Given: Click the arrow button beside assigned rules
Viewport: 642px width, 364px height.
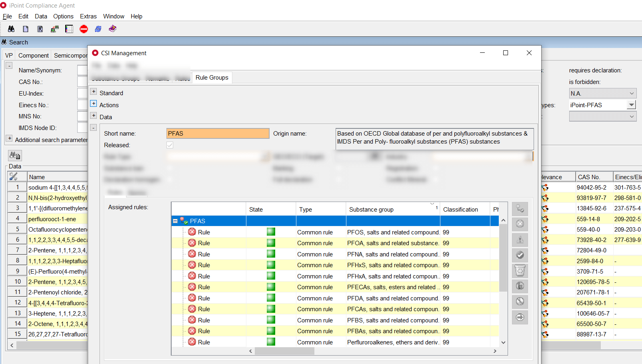Looking at the screenshot, I should [520, 318].
